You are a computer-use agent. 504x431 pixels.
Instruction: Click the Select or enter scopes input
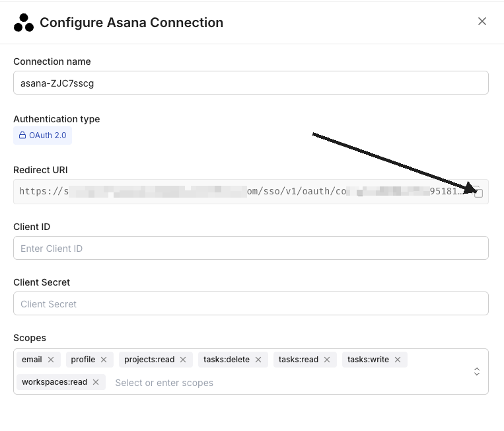[x=164, y=383]
